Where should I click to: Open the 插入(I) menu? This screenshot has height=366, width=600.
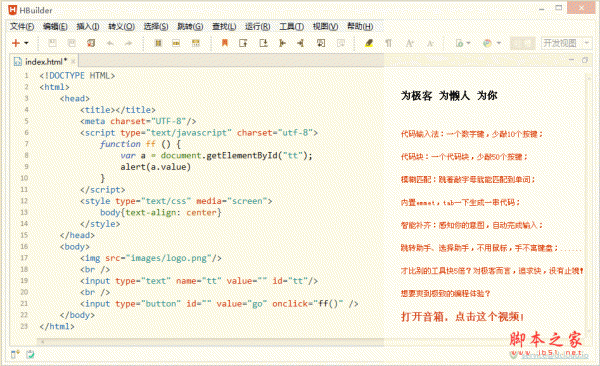[88, 26]
